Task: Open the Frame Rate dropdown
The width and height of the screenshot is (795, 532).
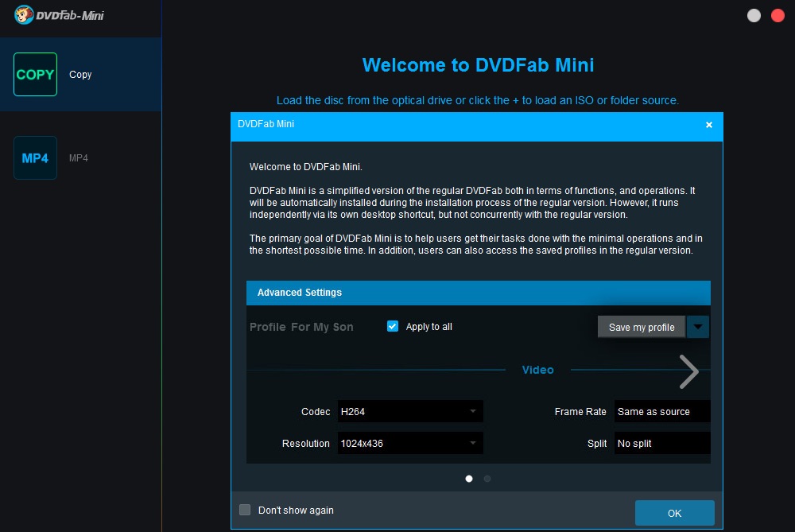Action: tap(662, 411)
